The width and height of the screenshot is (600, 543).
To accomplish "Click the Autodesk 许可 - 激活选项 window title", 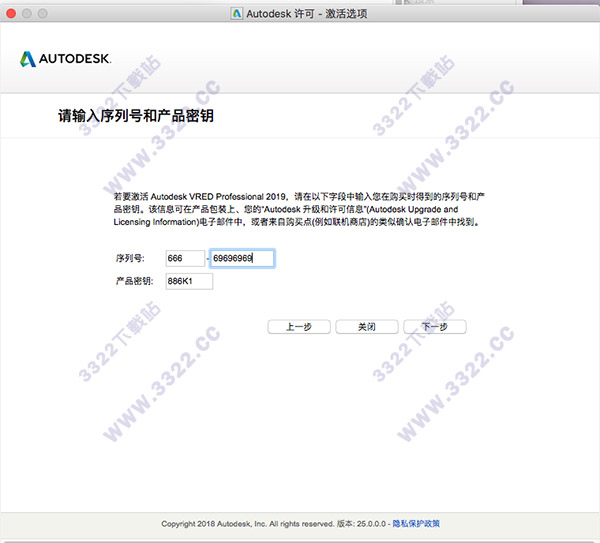I will [307, 14].
